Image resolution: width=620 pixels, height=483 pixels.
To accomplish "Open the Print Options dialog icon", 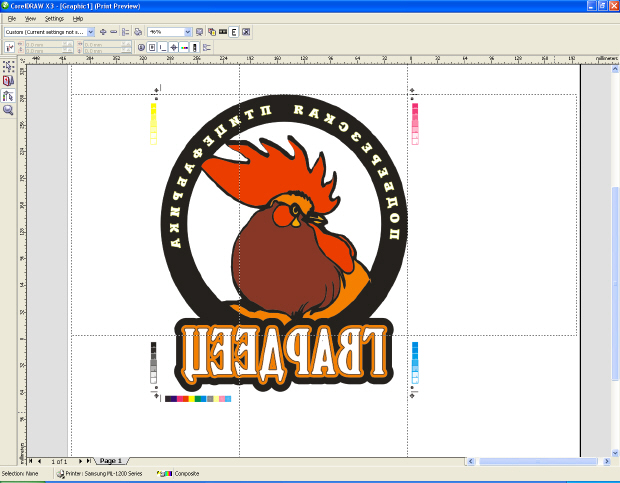I will 125,32.
